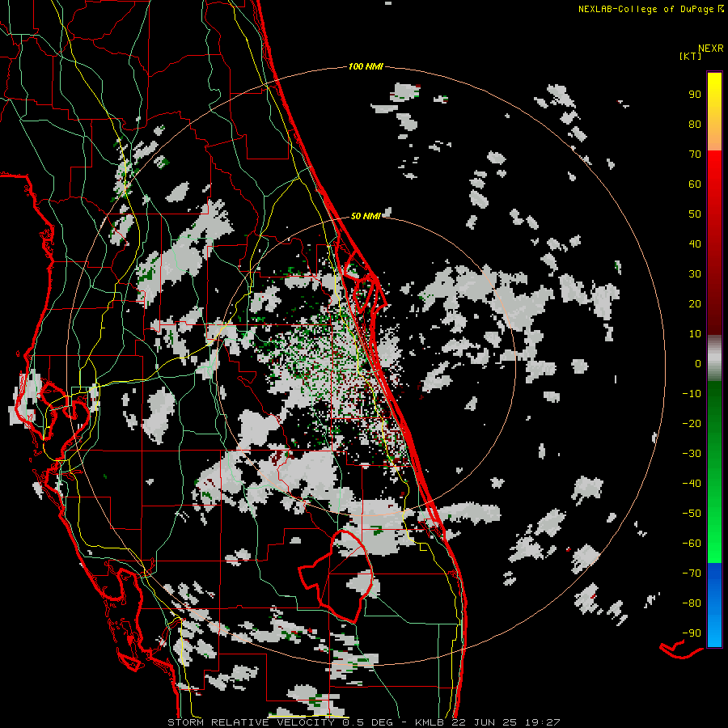
Task: Click the "[KT]" units label
Action: (691, 56)
